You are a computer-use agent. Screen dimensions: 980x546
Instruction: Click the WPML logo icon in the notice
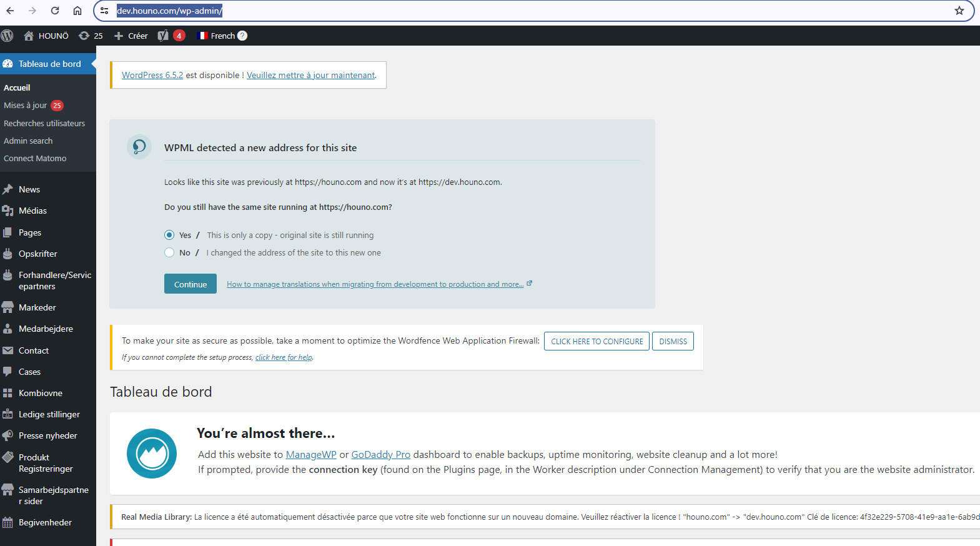pyautogui.click(x=139, y=147)
